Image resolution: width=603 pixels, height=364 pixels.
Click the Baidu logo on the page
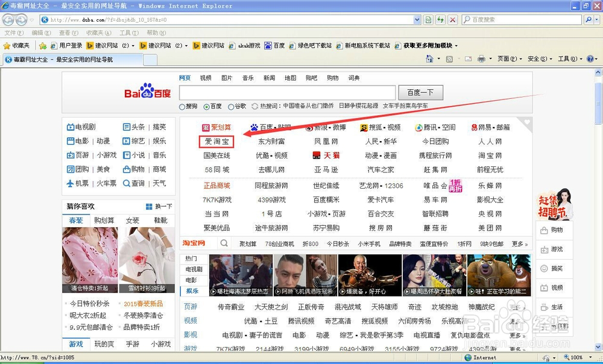(x=147, y=91)
